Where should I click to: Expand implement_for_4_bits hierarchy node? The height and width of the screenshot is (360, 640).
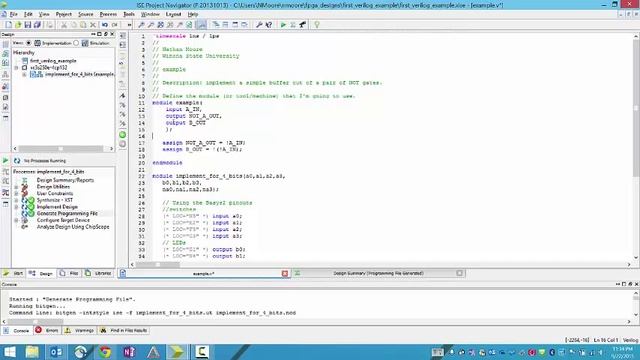[x=24, y=74]
